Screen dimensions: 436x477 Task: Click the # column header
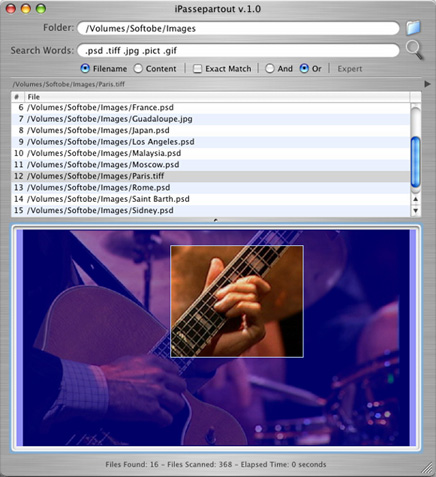coord(17,97)
